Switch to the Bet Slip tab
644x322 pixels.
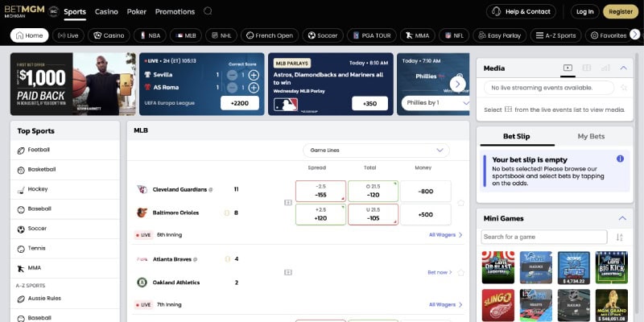coord(517,136)
